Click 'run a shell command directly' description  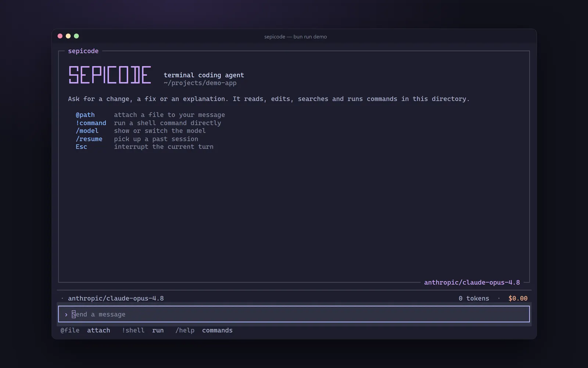(x=168, y=123)
